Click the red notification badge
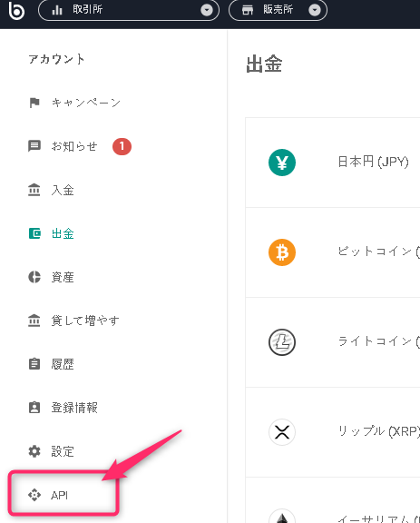Screen dimensions: 420x523 122,146
